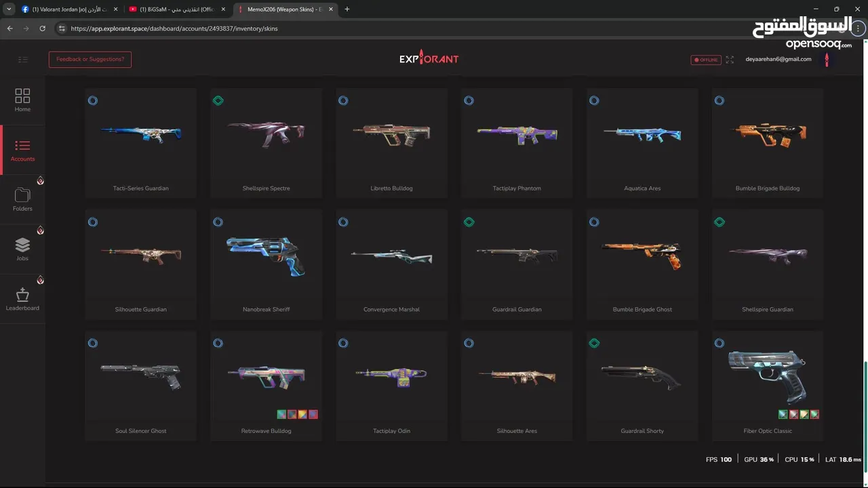The image size is (868, 488).
Task: Click the premium badge on Jobs
Action: click(x=41, y=230)
